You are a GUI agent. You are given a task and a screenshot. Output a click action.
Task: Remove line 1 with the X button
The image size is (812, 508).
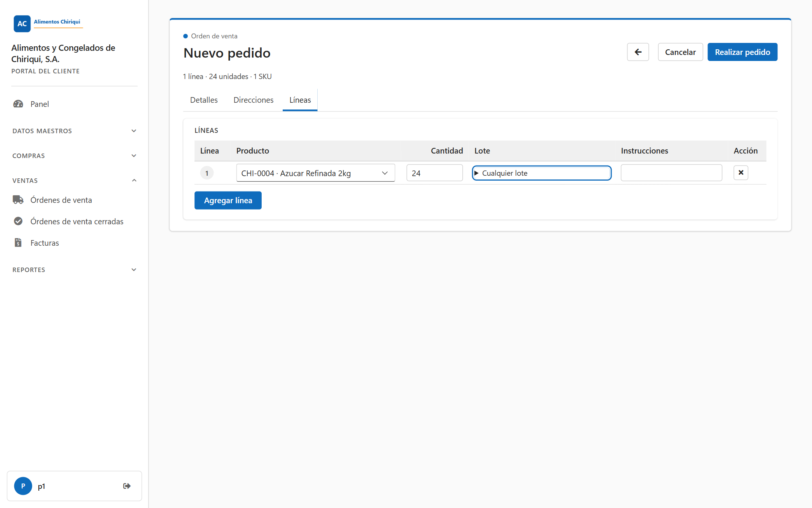pos(741,173)
